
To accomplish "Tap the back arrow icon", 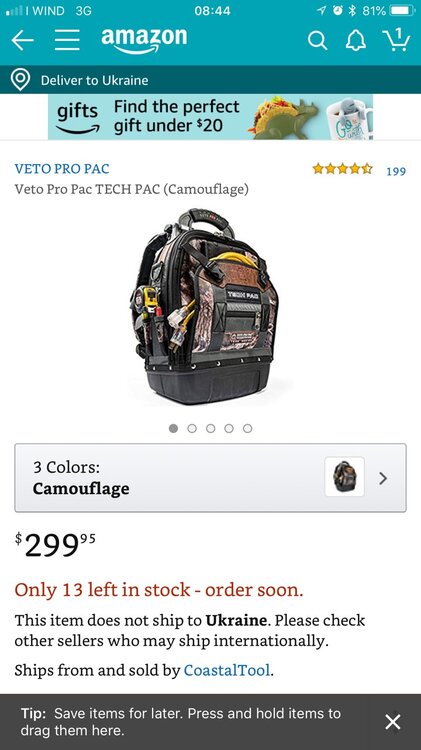I will coord(22,40).
